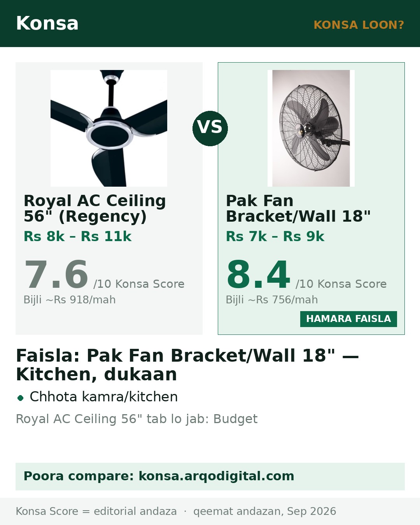Image resolution: width=420 pixels, height=525 pixels.
Task: Click the Chhota kamra/kitchen bullet text
Action: click(x=104, y=397)
